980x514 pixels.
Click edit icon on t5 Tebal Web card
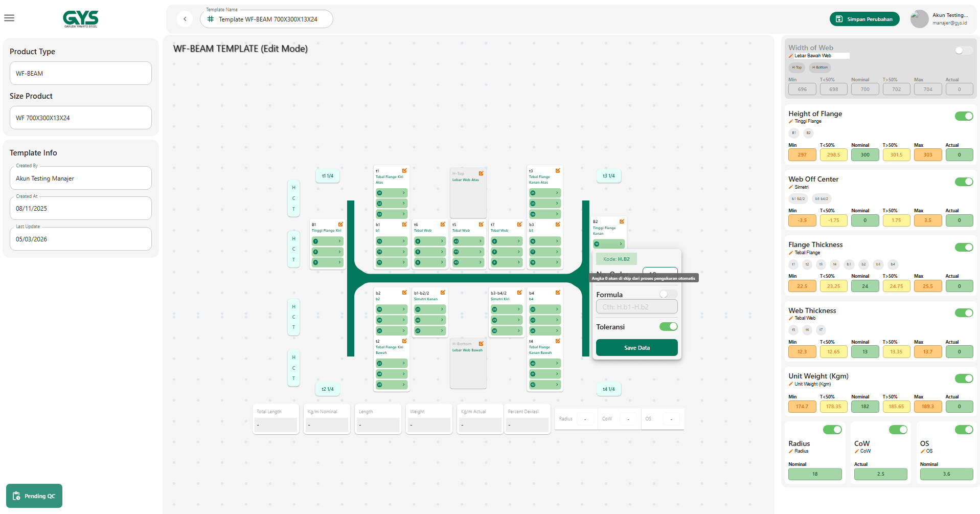(x=481, y=225)
